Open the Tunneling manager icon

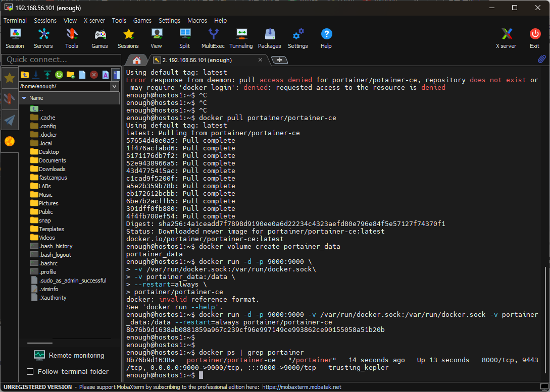point(241,38)
